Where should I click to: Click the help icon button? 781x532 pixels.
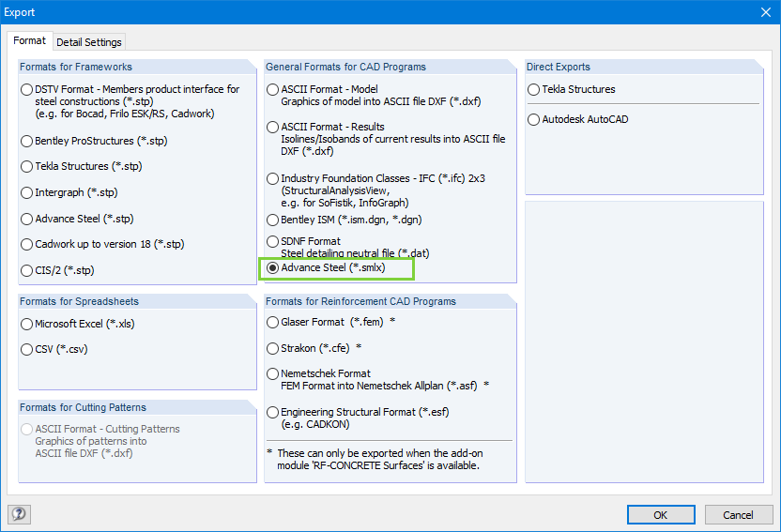(19, 514)
